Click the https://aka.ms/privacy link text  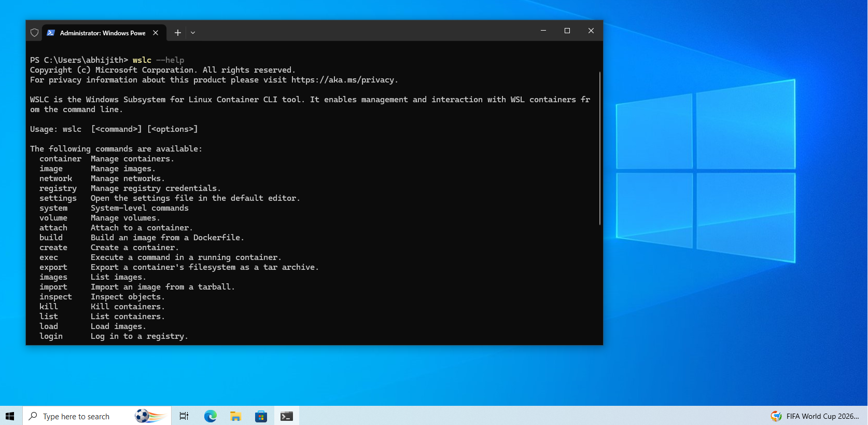coord(343,80)
